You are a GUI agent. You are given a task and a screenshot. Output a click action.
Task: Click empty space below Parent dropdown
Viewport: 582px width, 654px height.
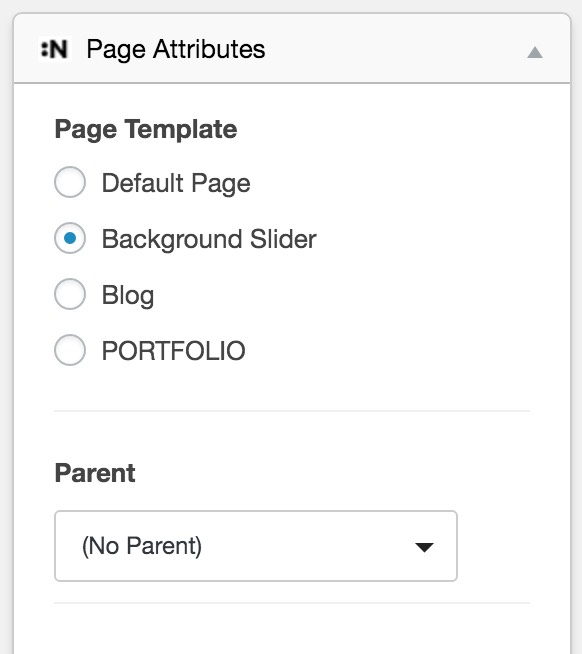tap(292, 630)
